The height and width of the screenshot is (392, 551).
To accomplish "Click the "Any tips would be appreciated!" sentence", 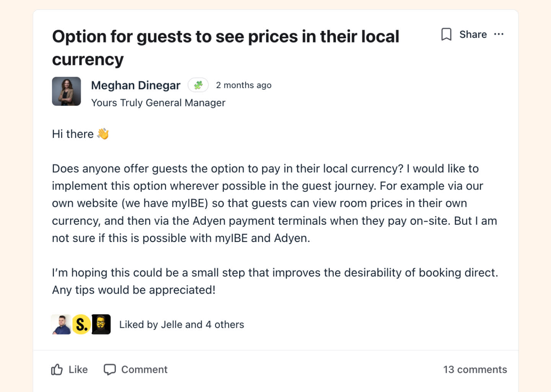I will (134, 290).
